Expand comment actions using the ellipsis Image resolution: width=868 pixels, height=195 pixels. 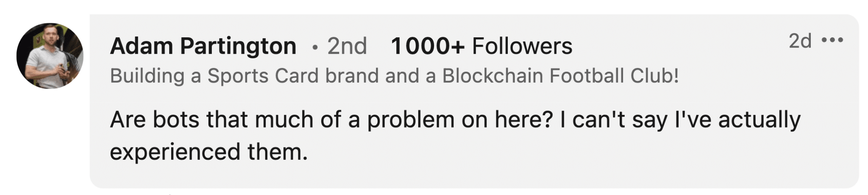(832, 41)
